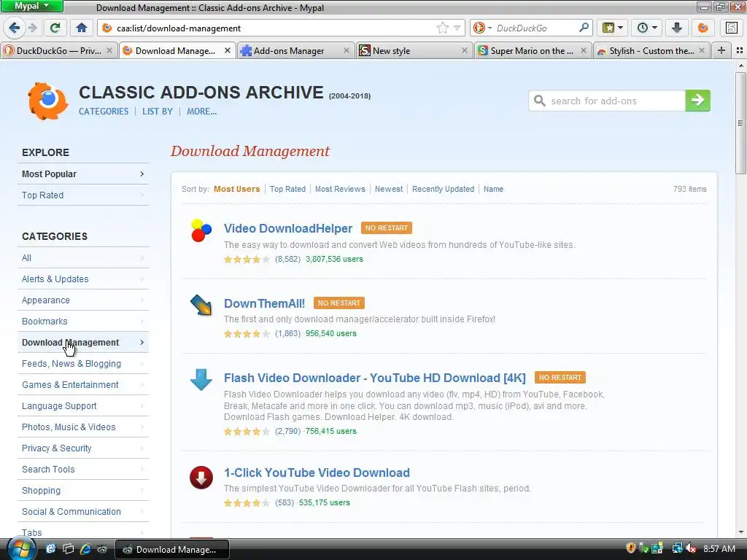Click the Show Desktop quick launch icon
The height and width of the screenshot is (560, 747).
[68, 549]
